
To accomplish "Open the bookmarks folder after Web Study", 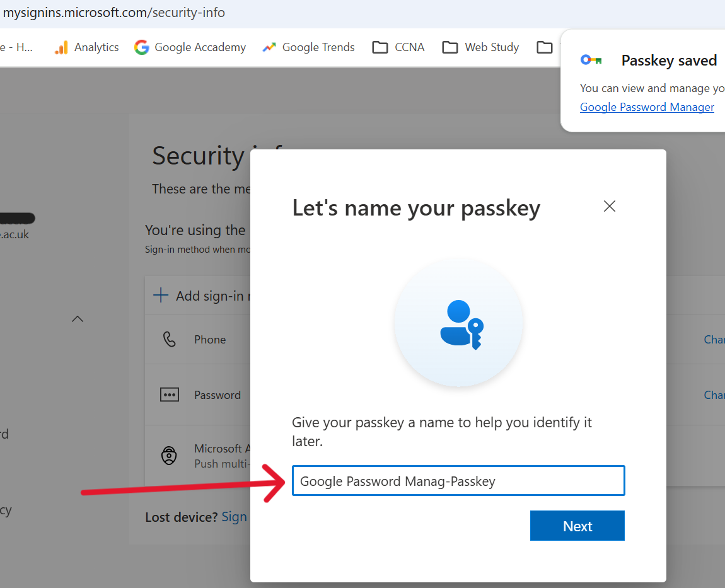I will coord(544,47).
